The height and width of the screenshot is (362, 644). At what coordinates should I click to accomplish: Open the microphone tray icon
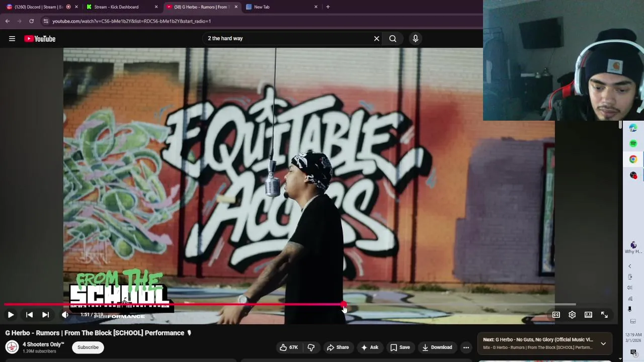[630, 309]
